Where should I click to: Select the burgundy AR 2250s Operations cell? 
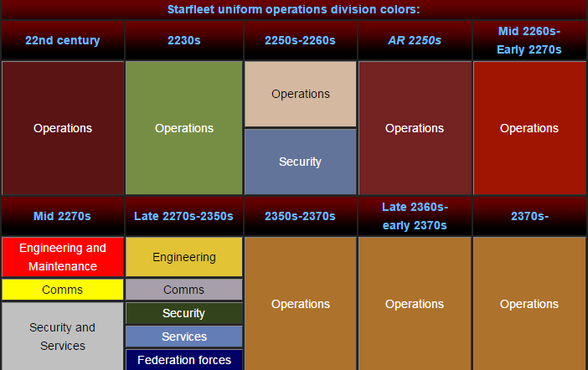(x=415, y=128)
